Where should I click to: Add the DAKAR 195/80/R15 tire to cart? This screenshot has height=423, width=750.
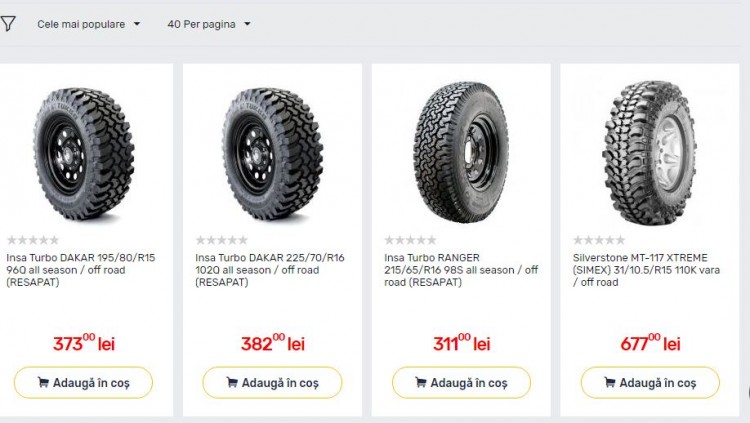83,382
